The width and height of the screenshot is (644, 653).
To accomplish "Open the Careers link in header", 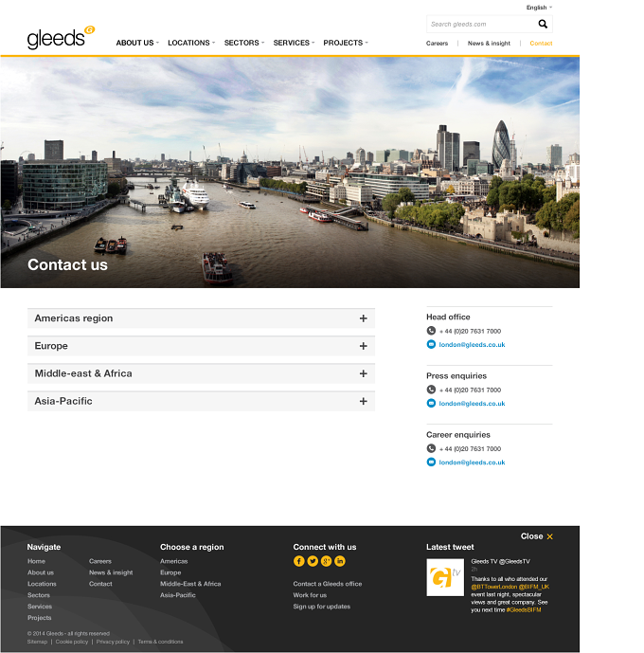I will (x=437, y=44).
